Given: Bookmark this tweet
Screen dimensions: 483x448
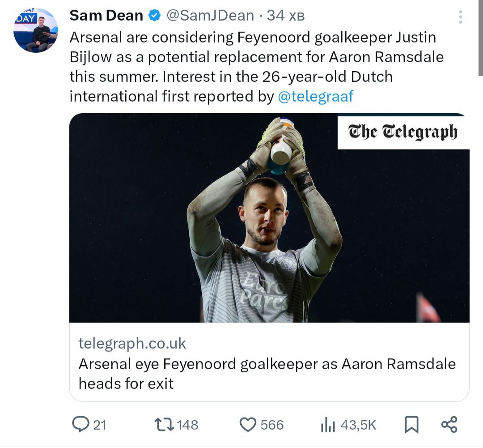Looking at the screenshot, I should pos(411,424).
